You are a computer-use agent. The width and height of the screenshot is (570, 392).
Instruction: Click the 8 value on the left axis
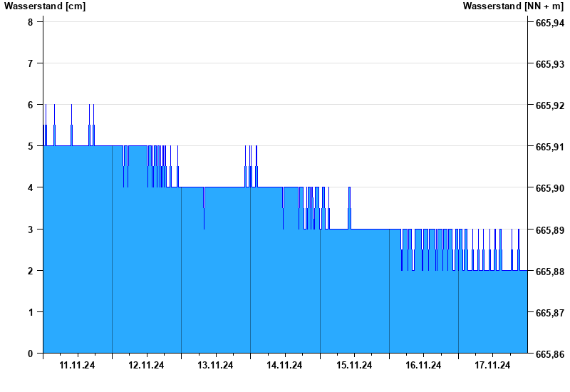point(31,22)
